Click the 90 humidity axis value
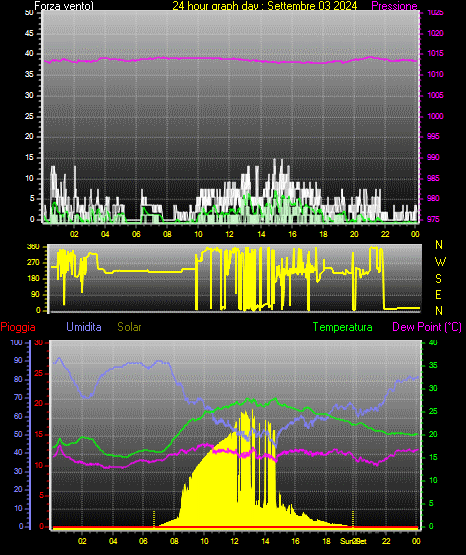466x555 pixels. point(18,360)
